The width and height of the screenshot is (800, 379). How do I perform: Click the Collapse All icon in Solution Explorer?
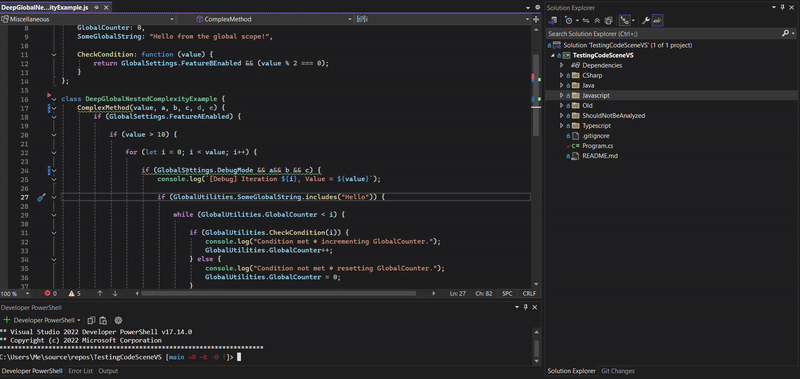(x=597, y=21)
